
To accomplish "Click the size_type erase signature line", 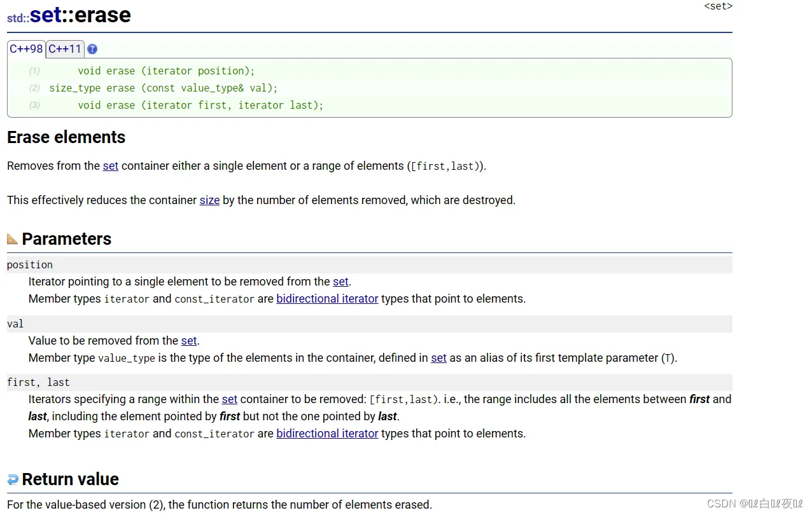I will 164,88.
